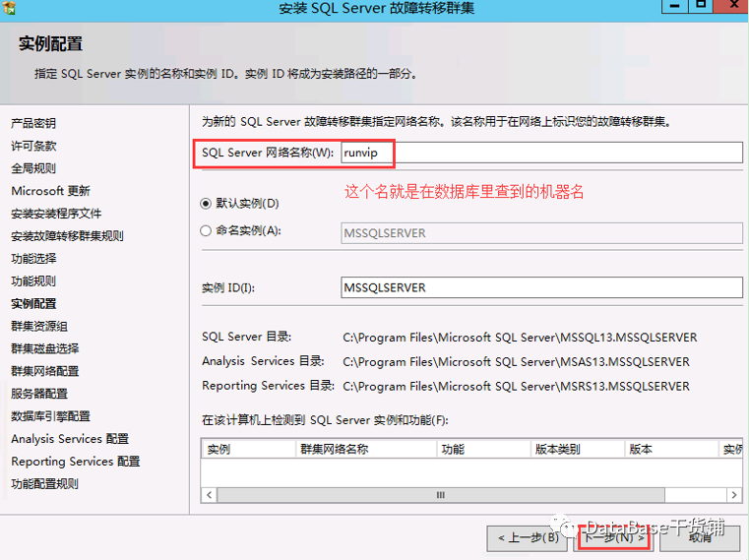
Task: Click the left scroll arrow of instance list
Action: pyautogui.click(x=210, y=495)
